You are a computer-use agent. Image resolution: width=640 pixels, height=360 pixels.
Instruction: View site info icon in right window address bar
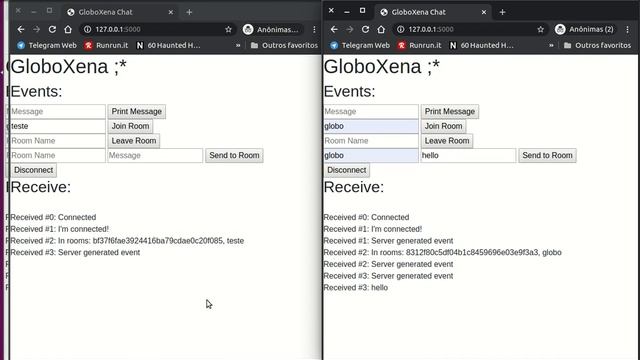400,29
